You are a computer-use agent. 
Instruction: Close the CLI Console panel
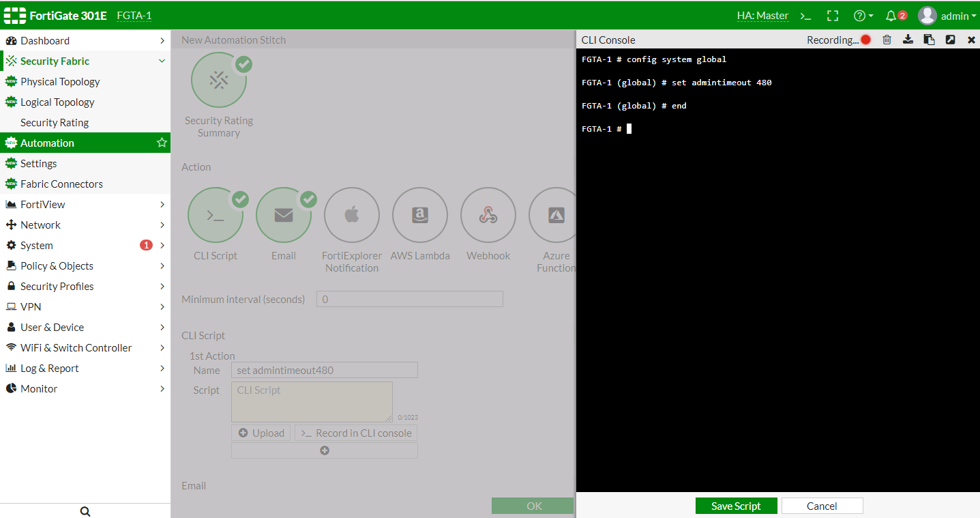click(971, 40)
